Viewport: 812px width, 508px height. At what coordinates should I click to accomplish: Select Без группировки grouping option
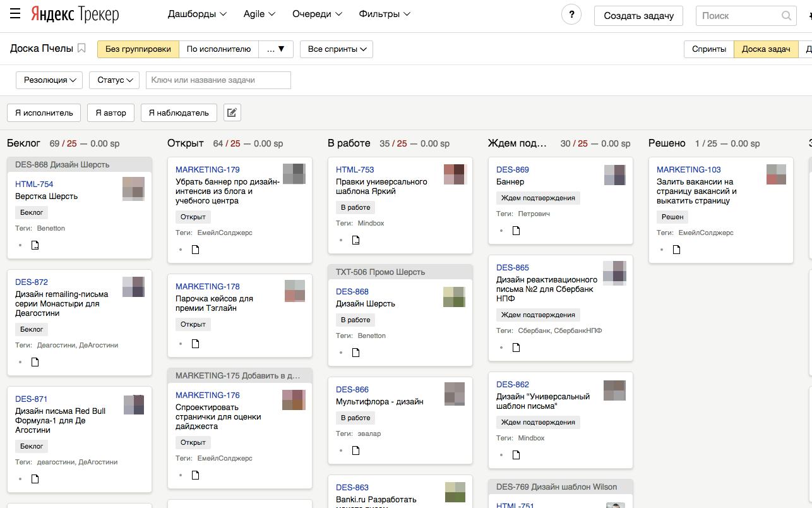point(138,49)
